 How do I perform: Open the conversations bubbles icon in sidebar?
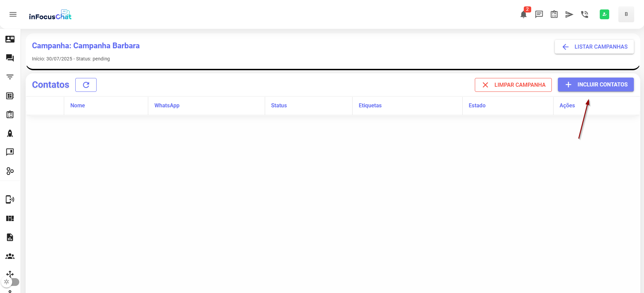[x=10, y=58]
